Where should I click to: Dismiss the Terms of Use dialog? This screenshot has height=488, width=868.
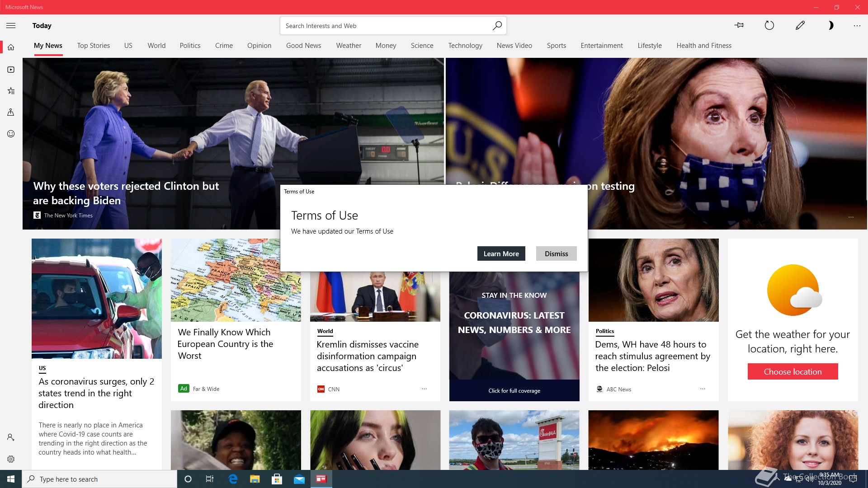coord(556,253)
